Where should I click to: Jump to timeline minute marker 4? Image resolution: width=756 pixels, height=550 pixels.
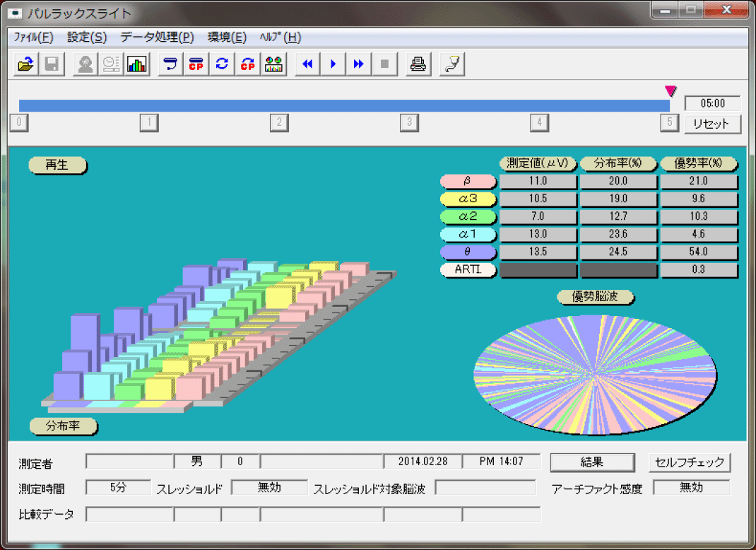(x=540, y=122)
